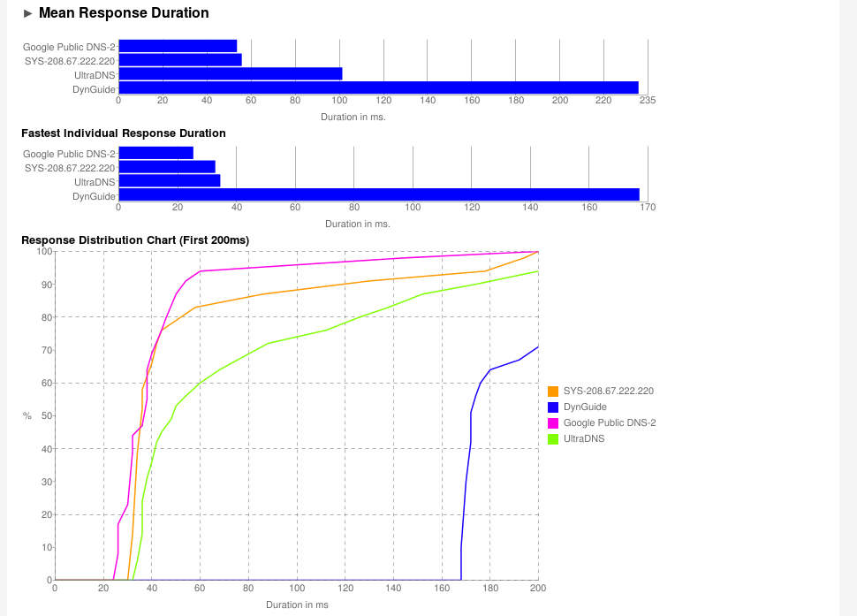The width and height of the screenshot is (857, 616).
Task: Click the Response Distribution Chart title
Action: 135,240
